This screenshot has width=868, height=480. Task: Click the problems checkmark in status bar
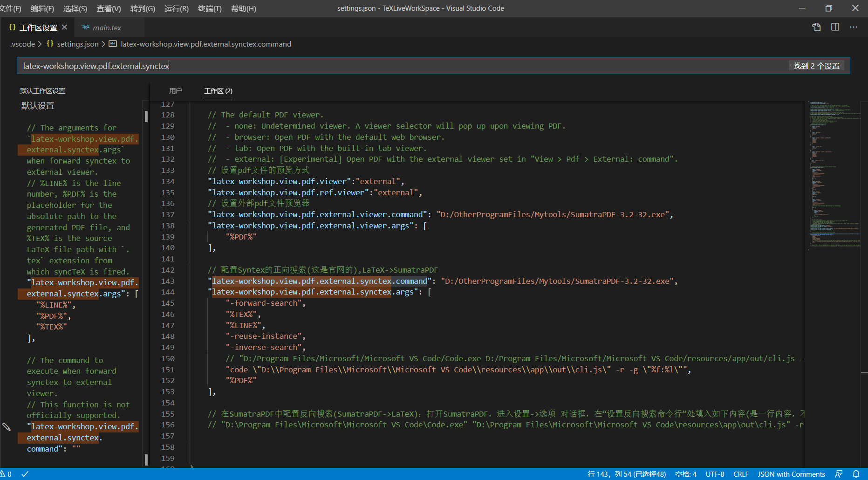[25, 474]
